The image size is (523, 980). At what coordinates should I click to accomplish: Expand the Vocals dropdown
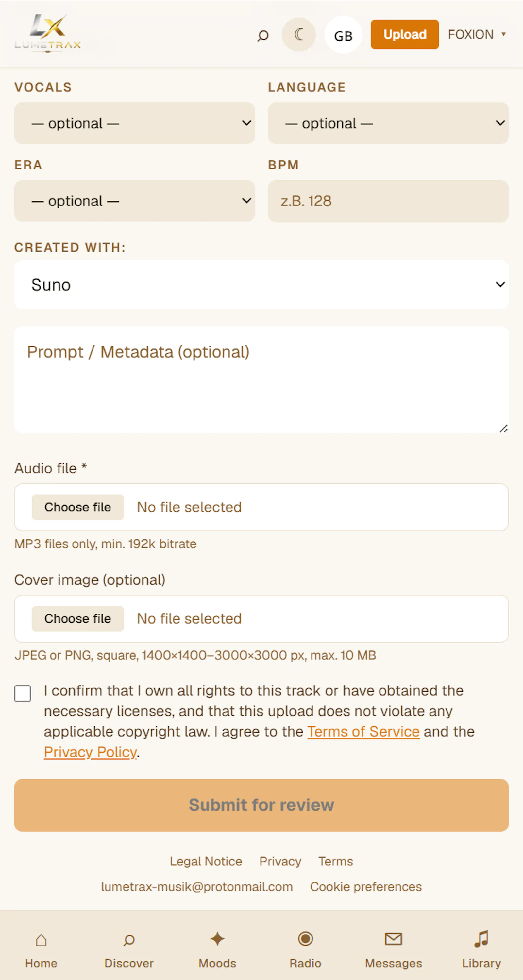tap(135, 123)
